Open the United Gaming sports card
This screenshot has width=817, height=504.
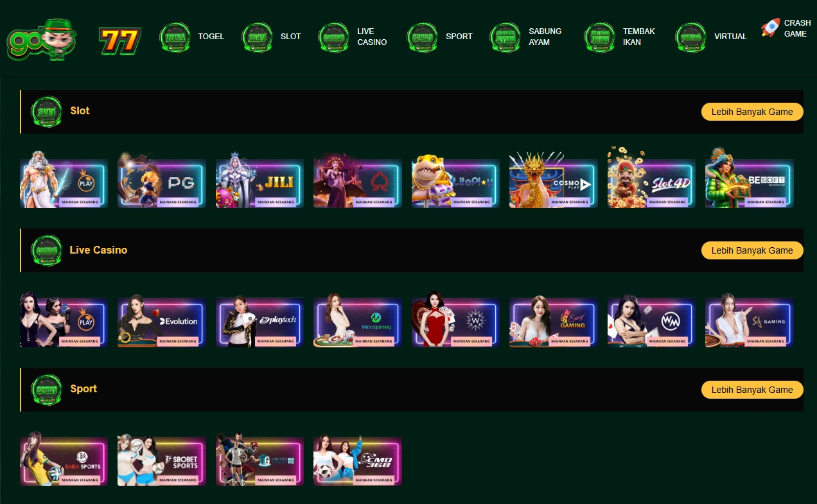pos(260,459)
